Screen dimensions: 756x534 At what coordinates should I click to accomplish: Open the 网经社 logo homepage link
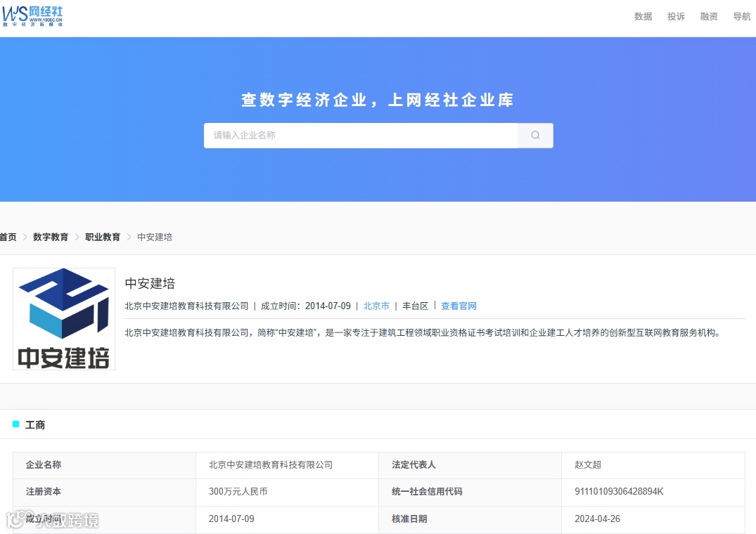(x=32, y=16)
